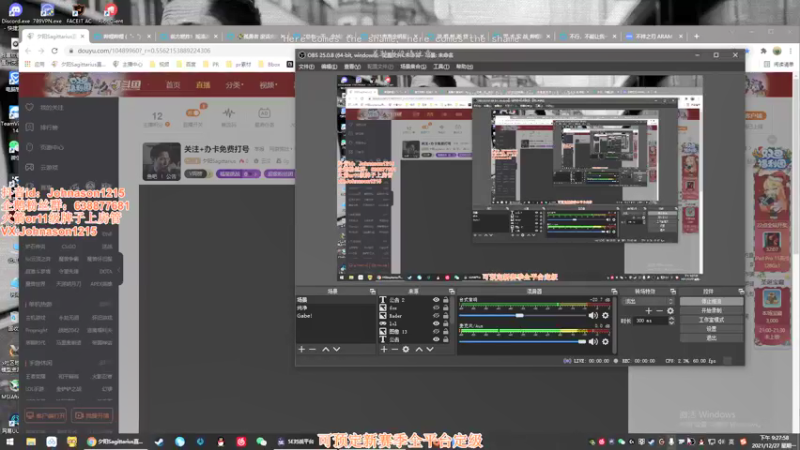Screen dimensions: 800x450
Task: Open transition properties gear icon
Action: click(670, 311)
